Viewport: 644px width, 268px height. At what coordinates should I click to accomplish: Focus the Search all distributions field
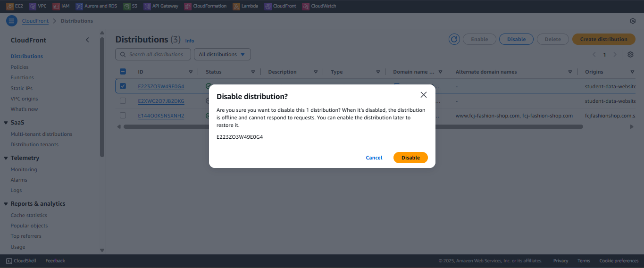(x=153, y=54)
